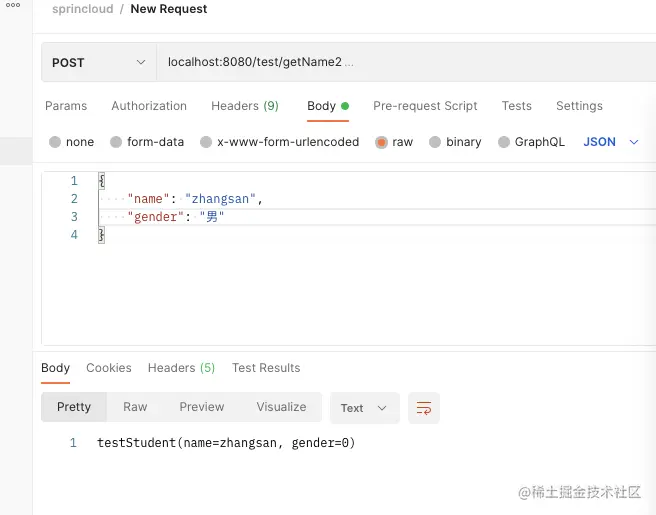Choose x-www-form-urlencoded body type
Viewport: 656px width, 515px height.
279,142
